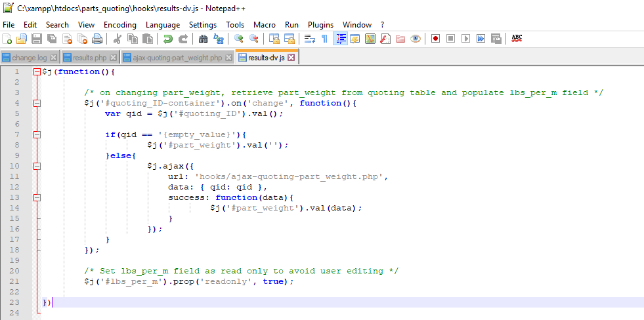Close the results.php tab
Image resolution: width=644 pixels, height=320 pixels.
click(x=114, y=58)
